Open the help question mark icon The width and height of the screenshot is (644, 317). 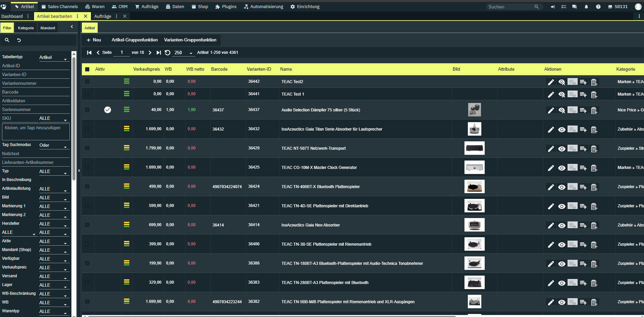coord(598,7)
